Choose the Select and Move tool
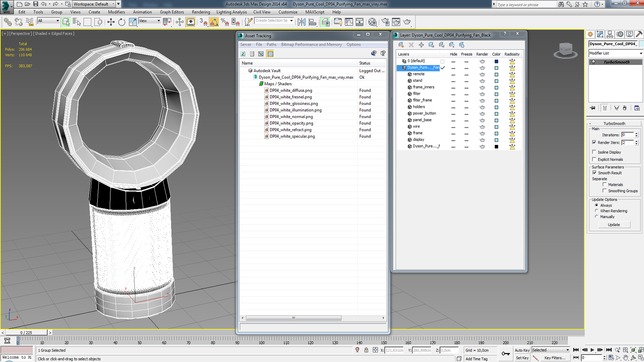Viewport: 644px width, 362px height. click(111, 22)
